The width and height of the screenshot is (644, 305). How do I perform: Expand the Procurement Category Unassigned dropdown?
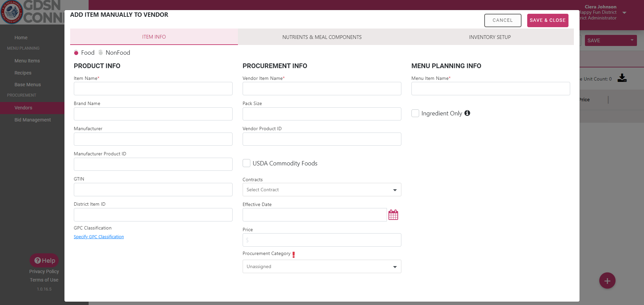322,266
